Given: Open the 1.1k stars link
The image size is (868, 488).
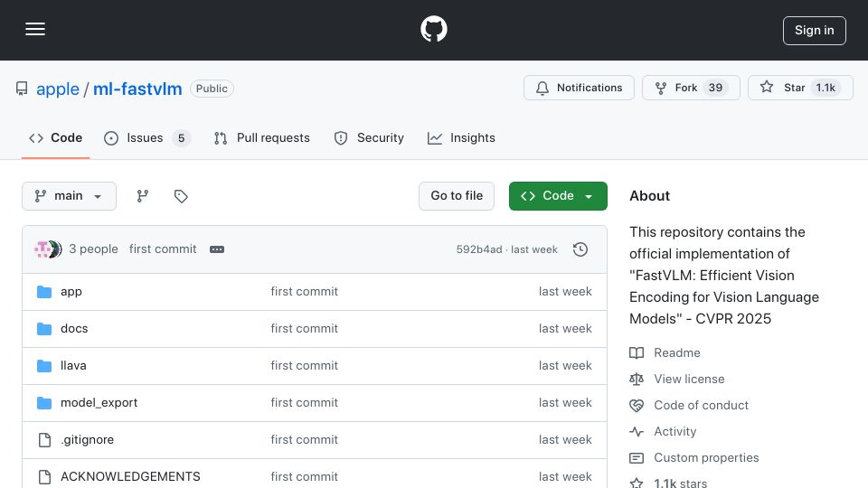Looking at the screenshot, I should 680,483.
